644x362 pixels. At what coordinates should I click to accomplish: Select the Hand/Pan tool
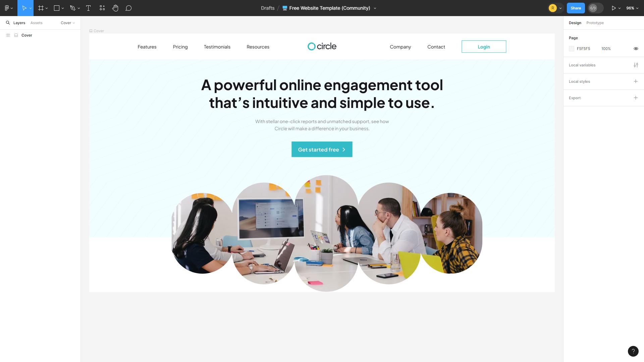(x=115, y=8)
